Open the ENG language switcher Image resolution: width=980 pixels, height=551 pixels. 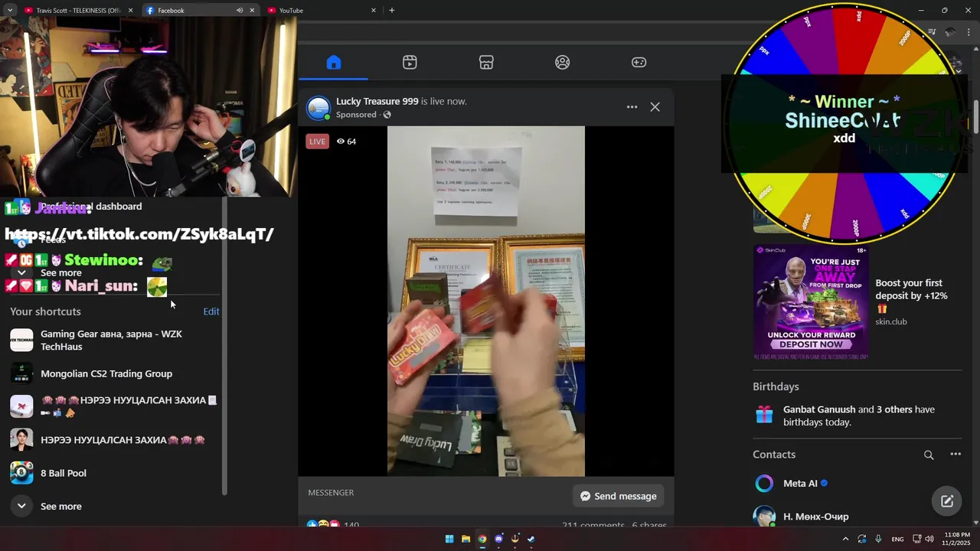click(897, 539)
